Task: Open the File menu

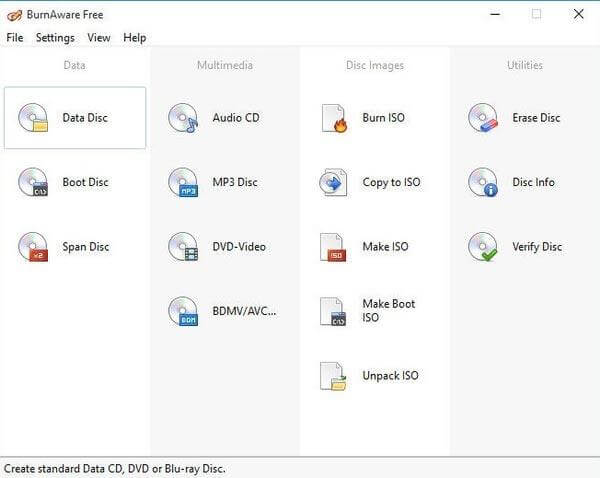Action: click(15, 38)
